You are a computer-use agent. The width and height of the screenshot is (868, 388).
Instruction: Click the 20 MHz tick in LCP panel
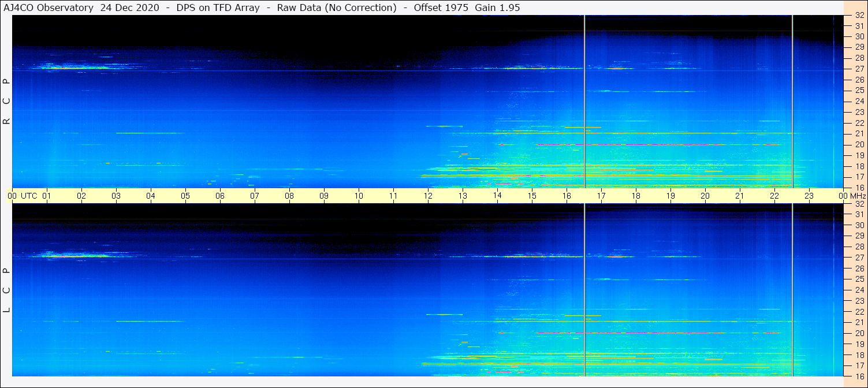pyautogui.click(x=859, y=333)
